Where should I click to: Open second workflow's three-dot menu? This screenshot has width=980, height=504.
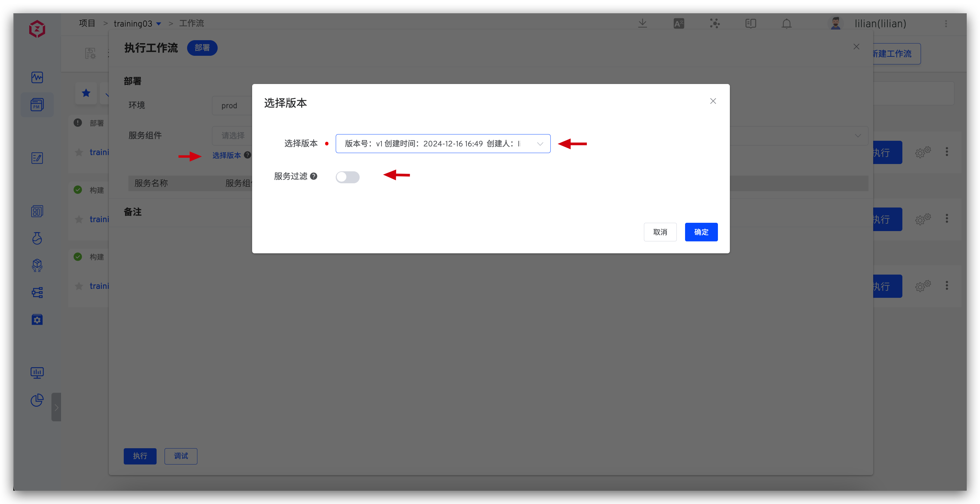(946, 218)
